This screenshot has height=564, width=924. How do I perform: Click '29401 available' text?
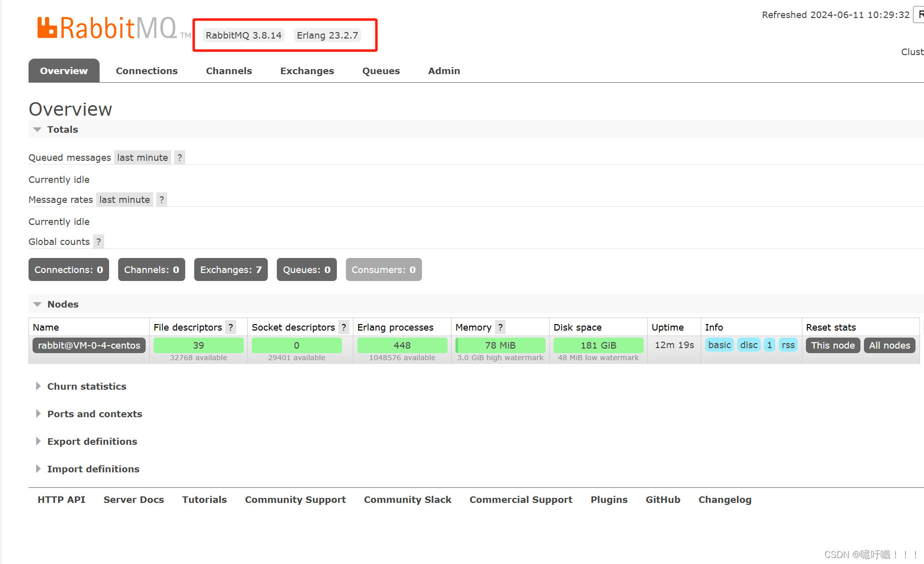296,358
